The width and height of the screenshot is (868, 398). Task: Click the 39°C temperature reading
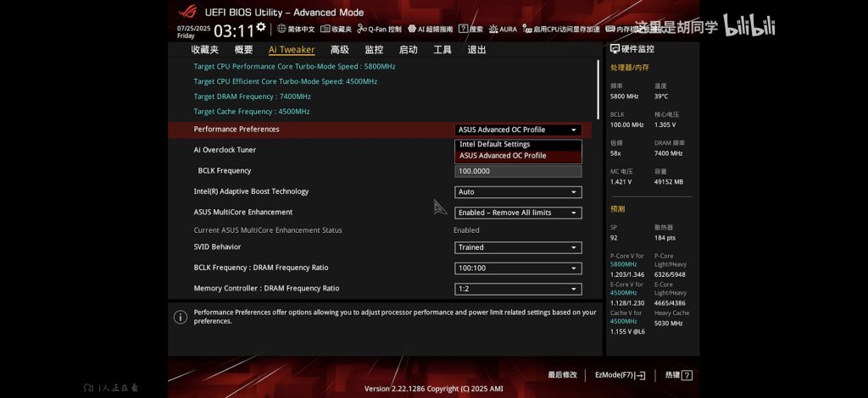pos(661,97)
